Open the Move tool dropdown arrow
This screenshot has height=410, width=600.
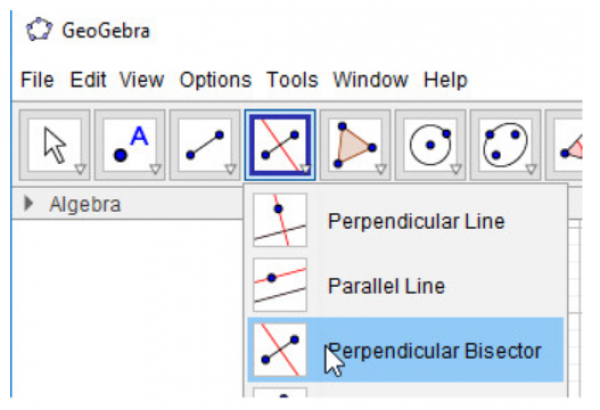(x=81, y=169)
